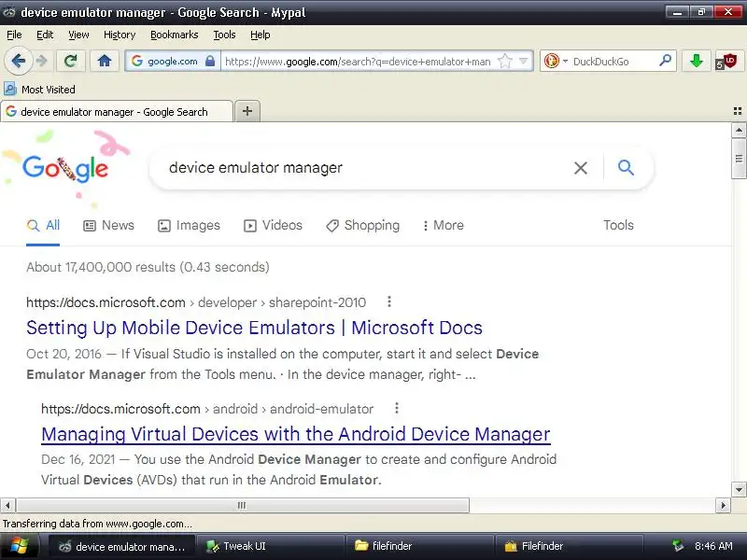Click the browser address bar URL
Screen dimensions: 747x560
(x=358, y=62)
